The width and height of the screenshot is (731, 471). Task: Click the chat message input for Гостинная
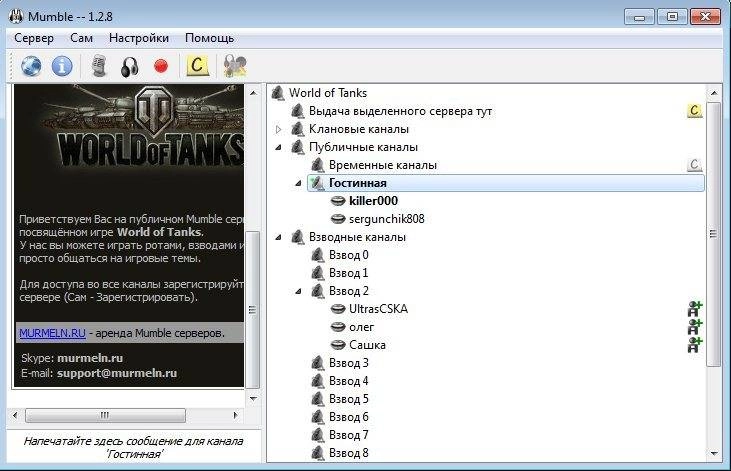133,447
